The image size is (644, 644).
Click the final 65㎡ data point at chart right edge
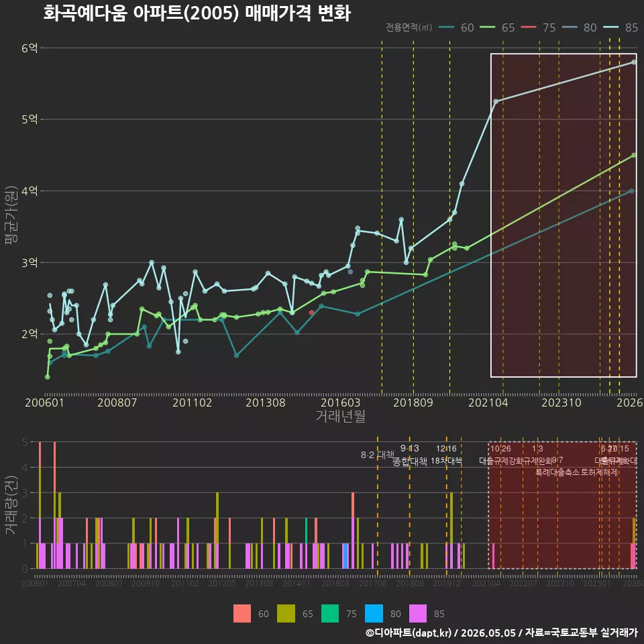click(x=634, y=155)
